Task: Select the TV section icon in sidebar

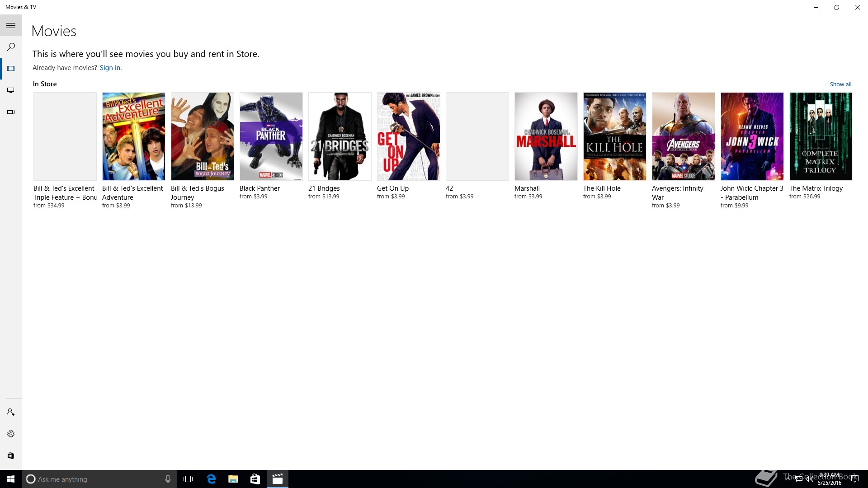Action: coord(11,90)
